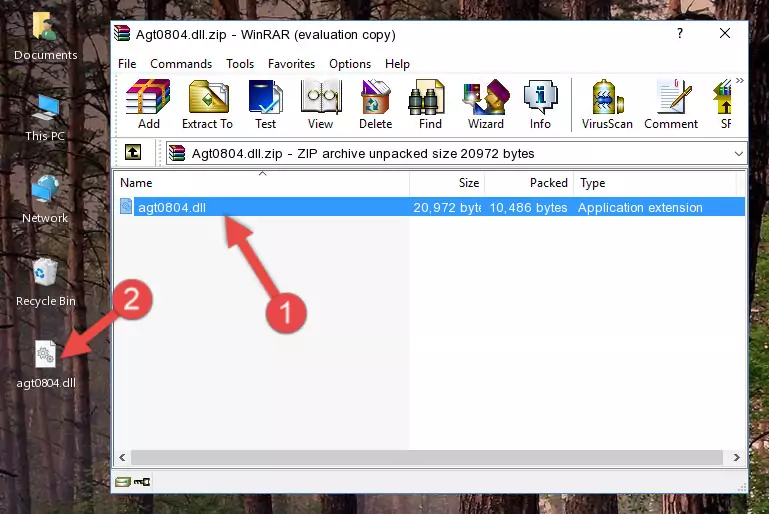Select the Network desktop icon
Viewport: 769px width, 514px height.
pos(45,200)
